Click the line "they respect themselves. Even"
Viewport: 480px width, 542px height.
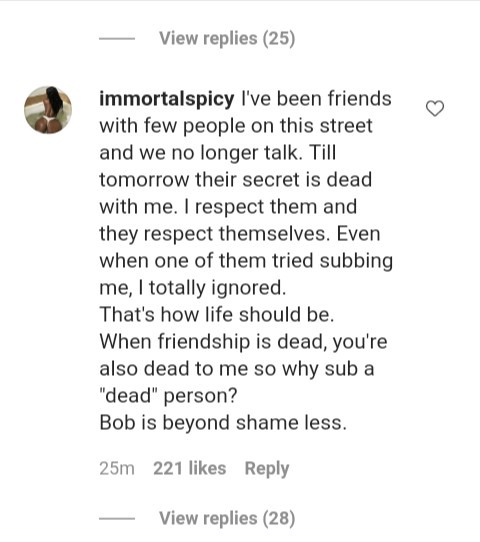[x=240, y=234]
